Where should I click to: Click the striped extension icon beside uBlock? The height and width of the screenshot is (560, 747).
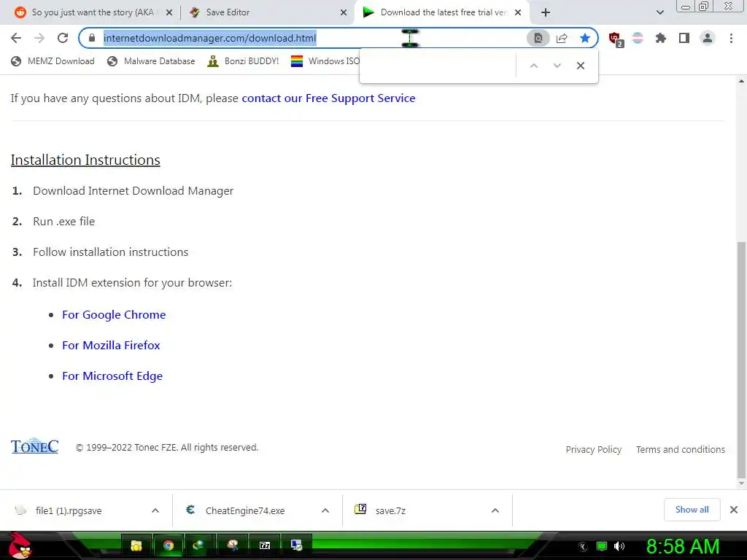tap(638, 38)
